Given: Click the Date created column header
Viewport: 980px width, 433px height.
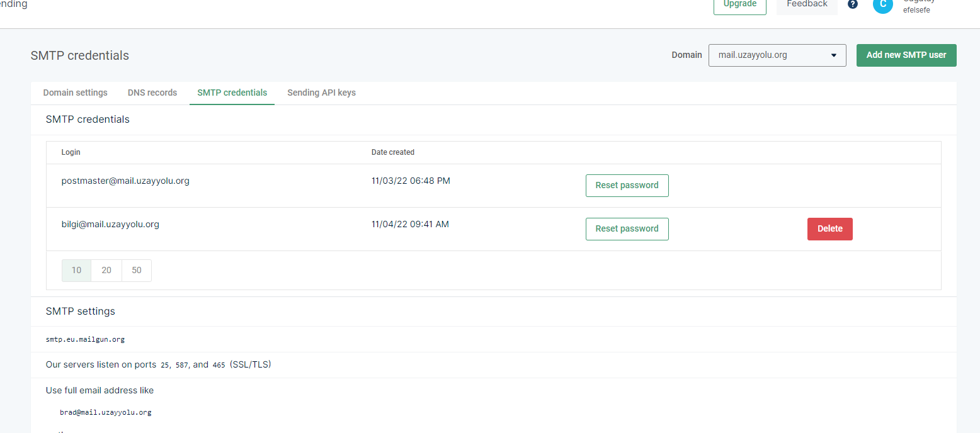Looking at the screenshot, I should pyautogui.click(x=392, y=152).
